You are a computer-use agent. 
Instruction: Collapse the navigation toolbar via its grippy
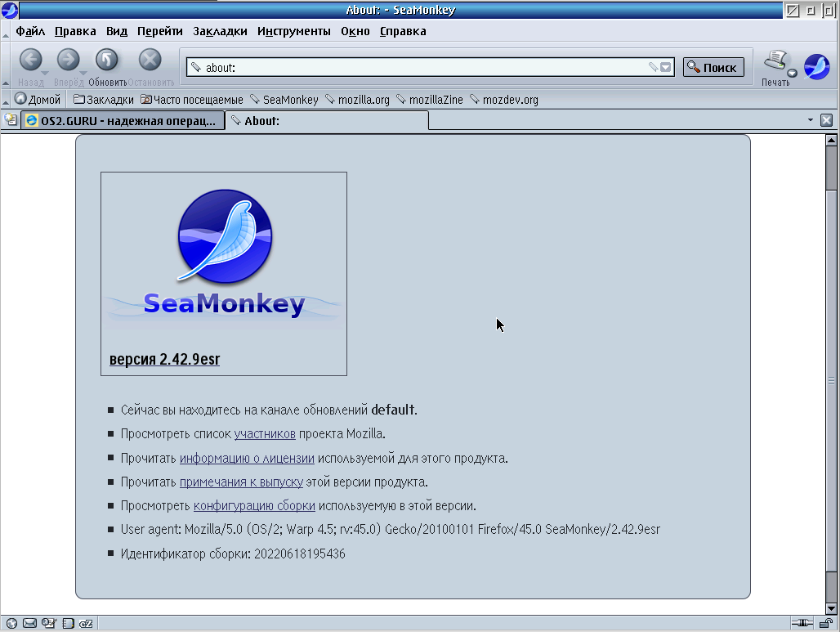[x=6, y=66]
